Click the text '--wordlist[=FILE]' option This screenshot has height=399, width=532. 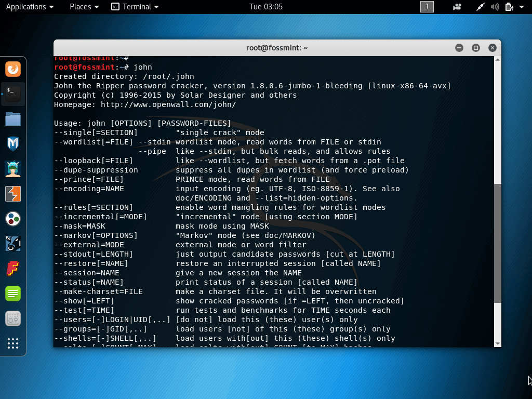94,142
